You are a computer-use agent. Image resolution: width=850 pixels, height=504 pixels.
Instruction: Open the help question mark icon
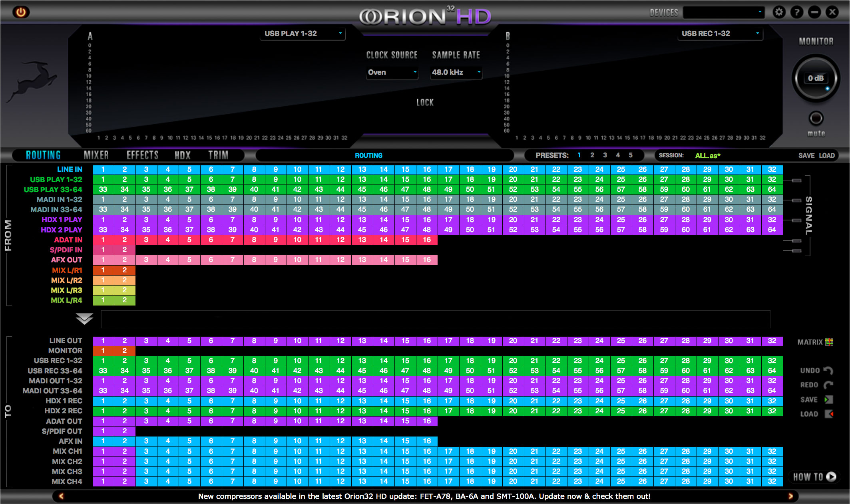pos(797,12)
